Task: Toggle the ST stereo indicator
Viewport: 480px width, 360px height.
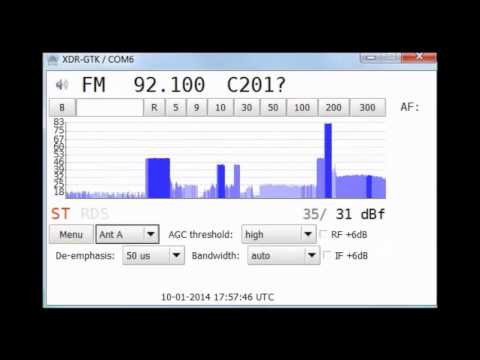Action: tap(60, 214)
